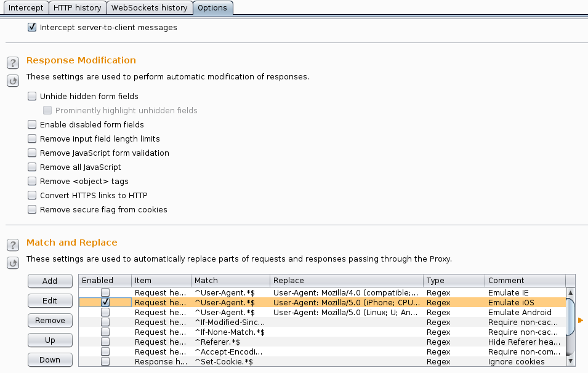Screen dimensions: 588x373
Task: Click the Add rule button
Action: click(50, 281)
